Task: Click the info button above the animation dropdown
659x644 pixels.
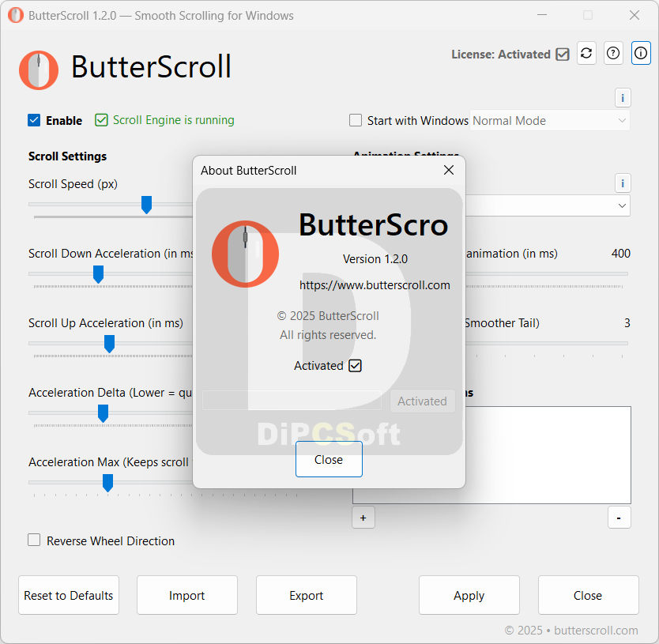Action: click(623, 183)
